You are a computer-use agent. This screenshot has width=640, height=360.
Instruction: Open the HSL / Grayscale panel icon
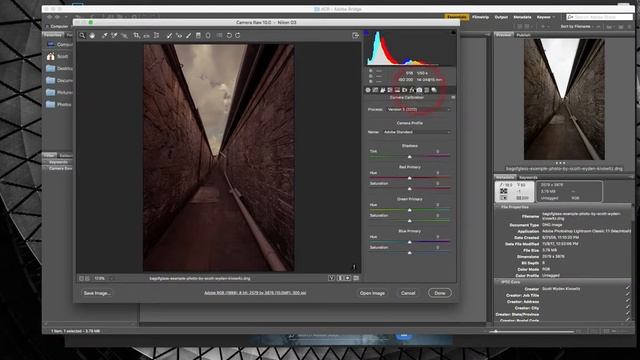(x=390, y=90)
